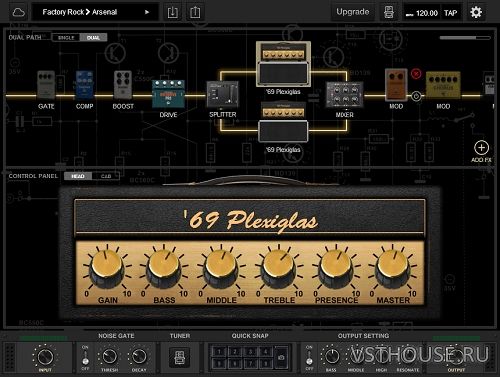Open the settings gear

[476, 12]
